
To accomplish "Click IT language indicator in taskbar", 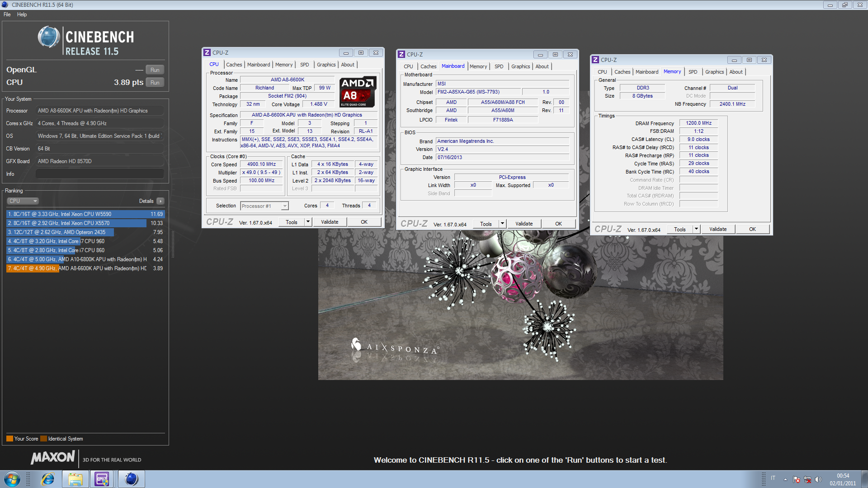I will point(773,478).
